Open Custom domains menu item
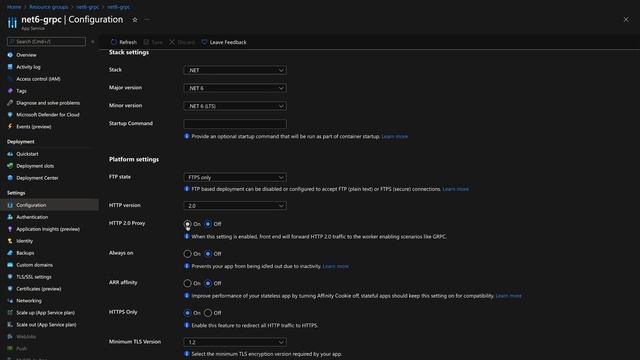The image size is (640, 360). [x=34, y=265]
